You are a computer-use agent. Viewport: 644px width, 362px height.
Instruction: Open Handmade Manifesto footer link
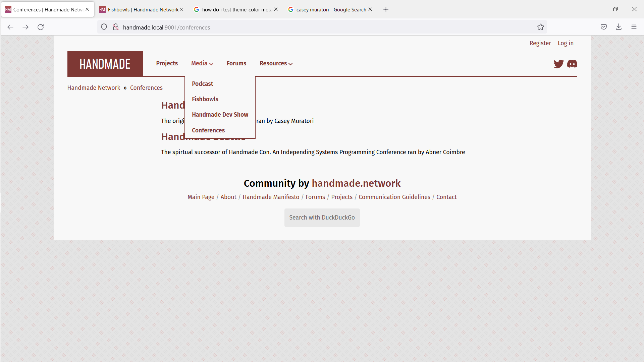[x=271, y=197]
